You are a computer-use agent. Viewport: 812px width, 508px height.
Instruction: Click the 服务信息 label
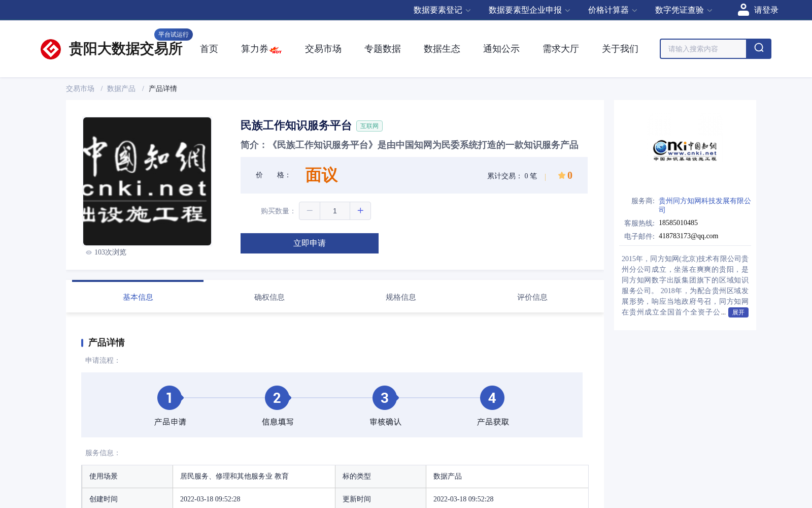tap(103, 453)
